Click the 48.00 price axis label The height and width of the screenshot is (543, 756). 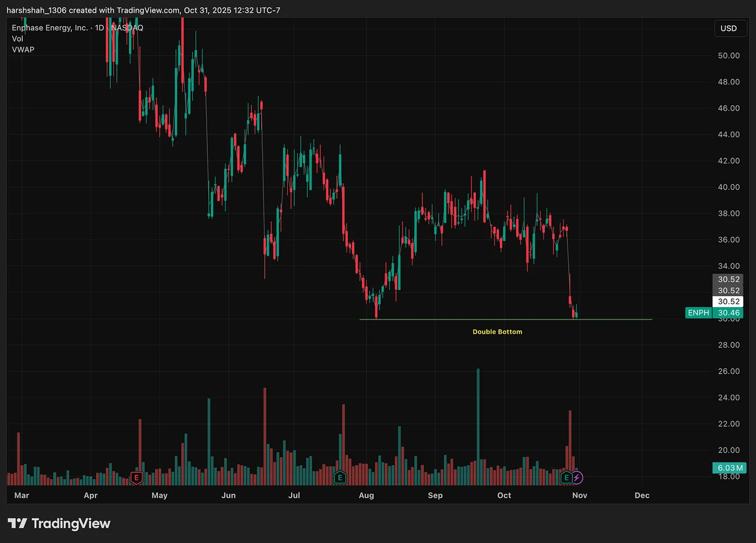click(728, 82)
